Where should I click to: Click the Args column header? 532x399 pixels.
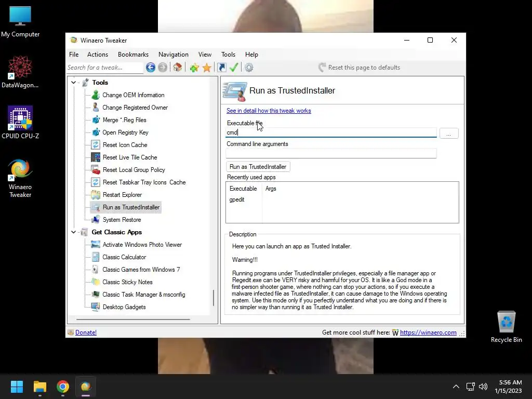point(271,189)
